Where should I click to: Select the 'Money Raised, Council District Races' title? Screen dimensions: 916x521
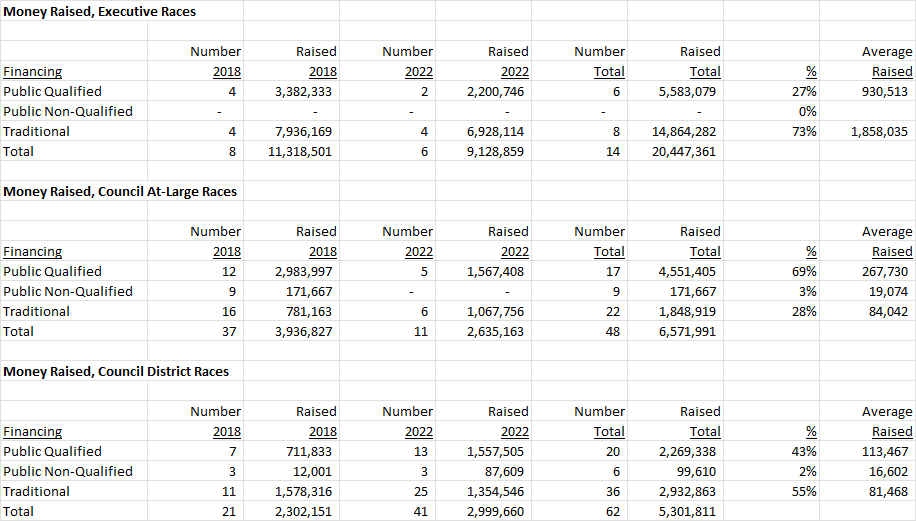tap(116, 371)
